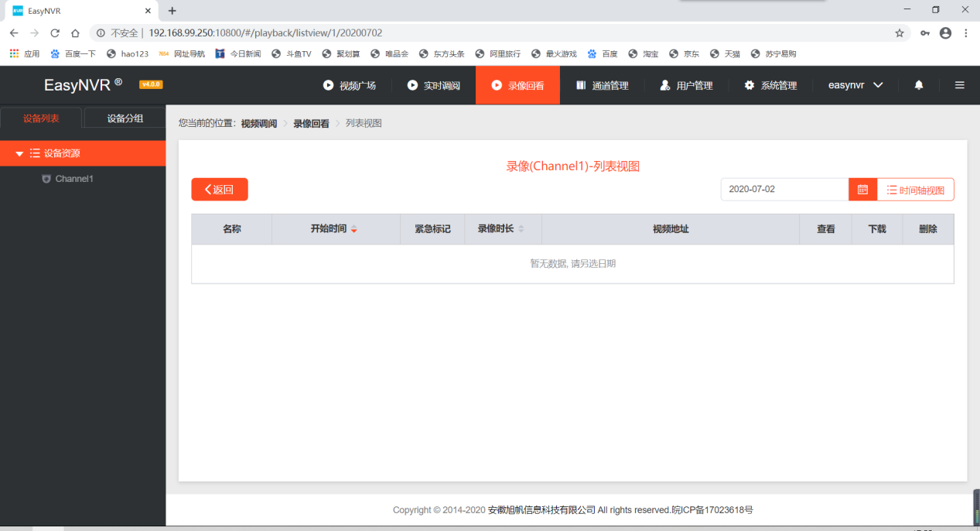Switch to 设备分组 tab
The width and height of the screenshot is (980, 531).
pos(125,118)
